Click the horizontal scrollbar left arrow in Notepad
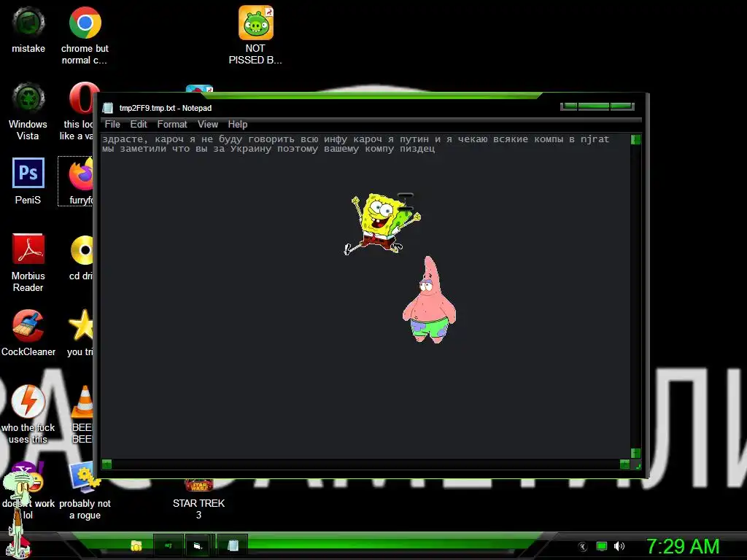 pos(107,464)
